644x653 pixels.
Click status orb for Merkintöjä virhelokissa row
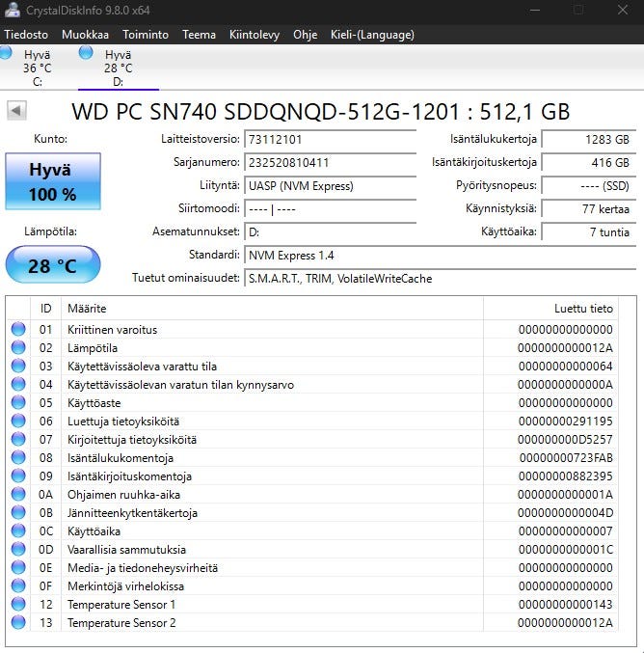[x=18, y=585]
